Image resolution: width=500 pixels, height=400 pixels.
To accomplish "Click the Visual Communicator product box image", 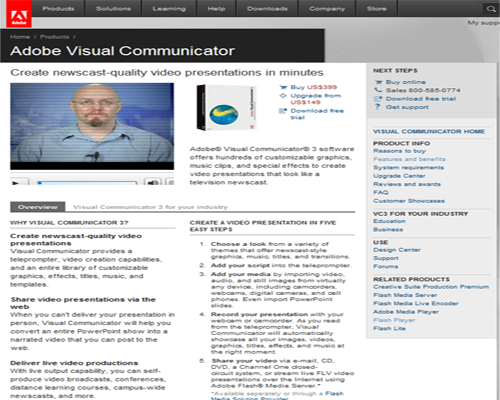I will pos(226,107).
